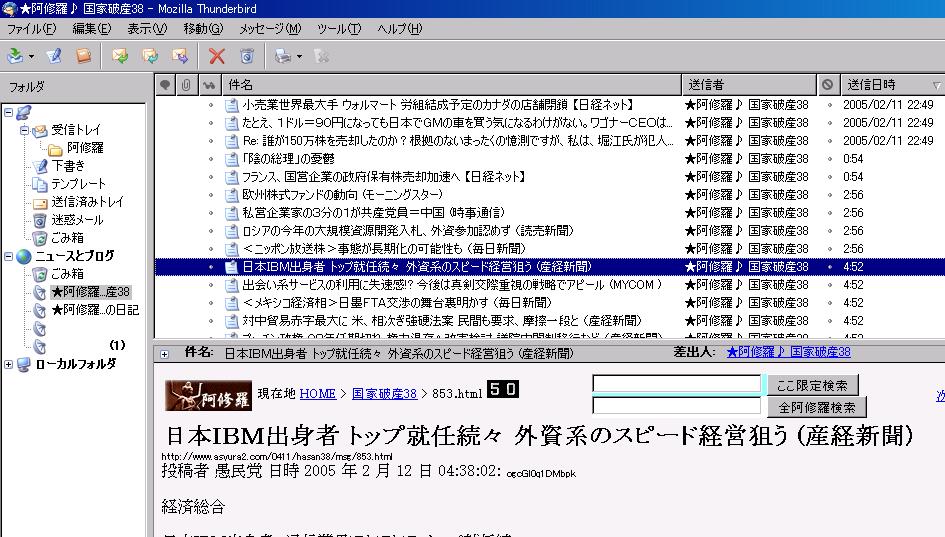Click the Print toolbar icon
Viewport: 945px width, 537px height.
tap(283, 56)
